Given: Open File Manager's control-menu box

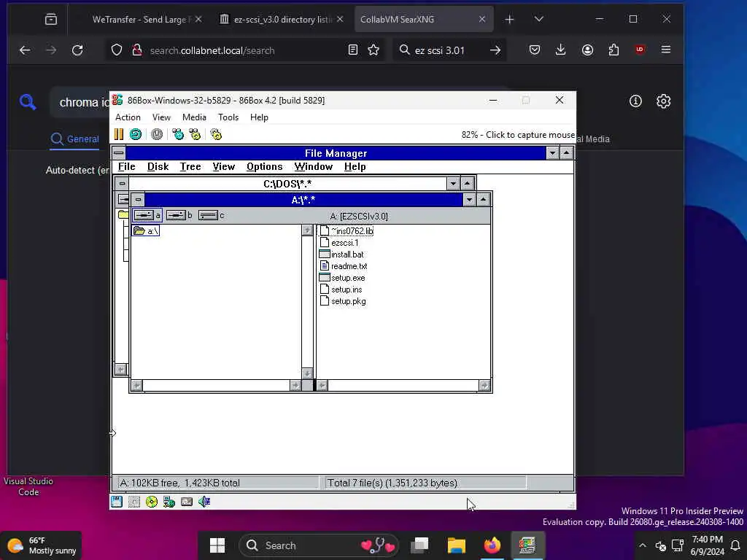Looking at the screenshot, I should pyautogui.click(x=119, y=153).
